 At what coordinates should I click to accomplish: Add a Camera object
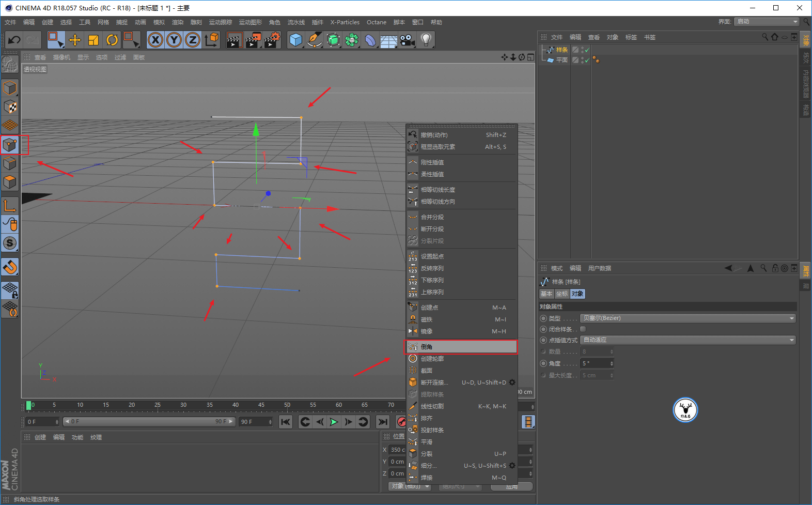click(407, 40)
